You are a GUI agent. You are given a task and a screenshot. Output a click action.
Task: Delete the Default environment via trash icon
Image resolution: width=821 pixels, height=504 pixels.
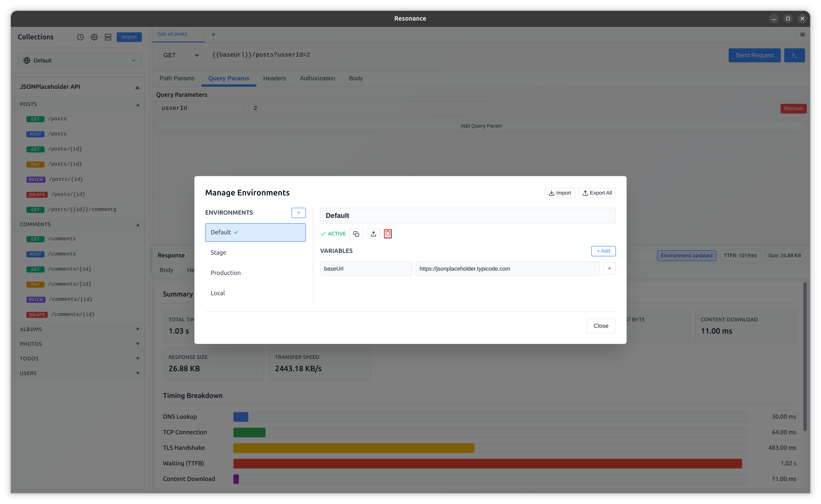(x=388, y=234)
